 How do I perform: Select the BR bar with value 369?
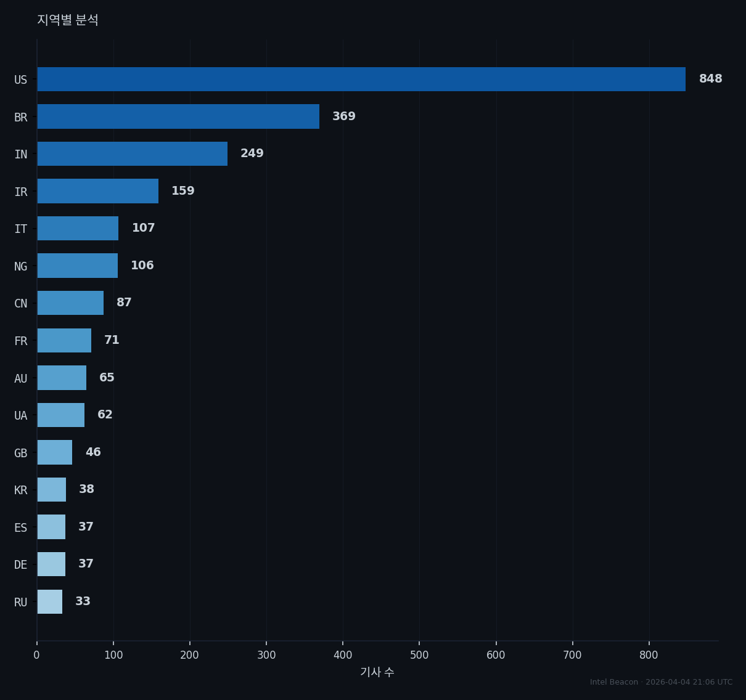pos(178,116)
